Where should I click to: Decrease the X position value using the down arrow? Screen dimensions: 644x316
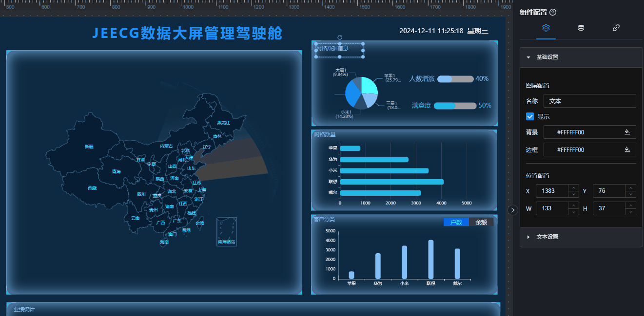click(574, 194)
